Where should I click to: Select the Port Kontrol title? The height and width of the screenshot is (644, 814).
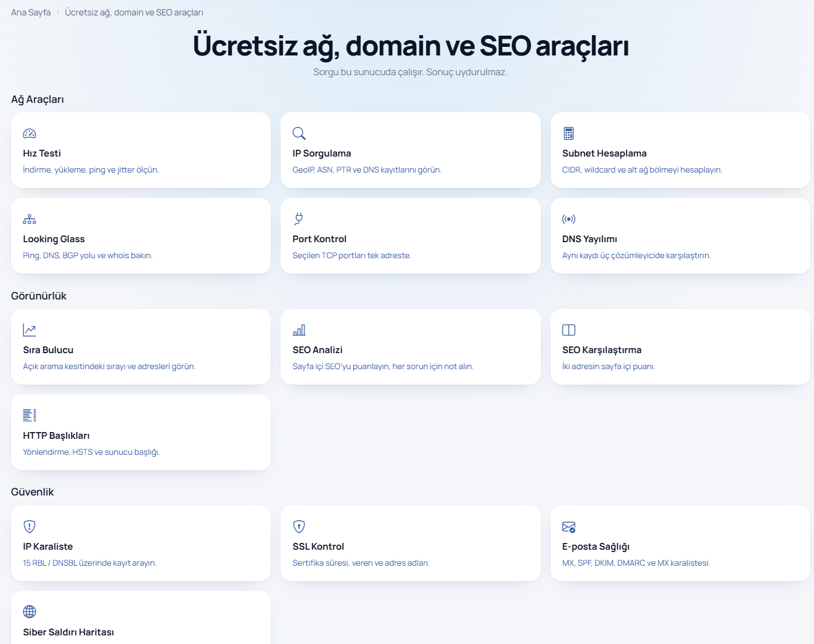coord(319,239)
